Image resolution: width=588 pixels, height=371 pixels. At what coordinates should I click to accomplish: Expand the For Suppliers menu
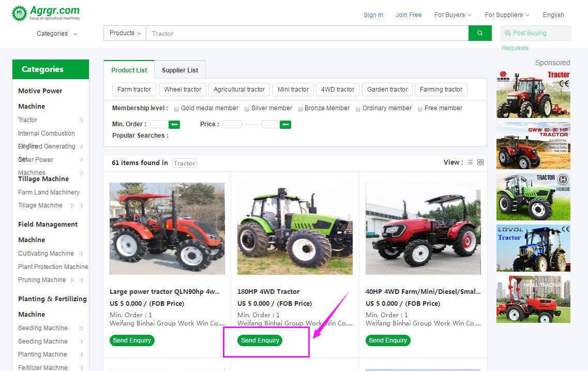(507, 15)
